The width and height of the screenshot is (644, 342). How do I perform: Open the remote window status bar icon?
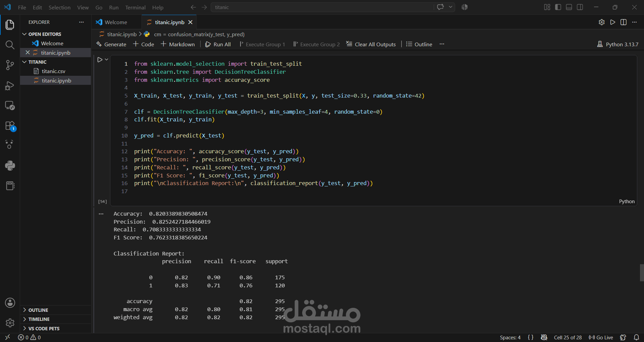tap(7, 337)
